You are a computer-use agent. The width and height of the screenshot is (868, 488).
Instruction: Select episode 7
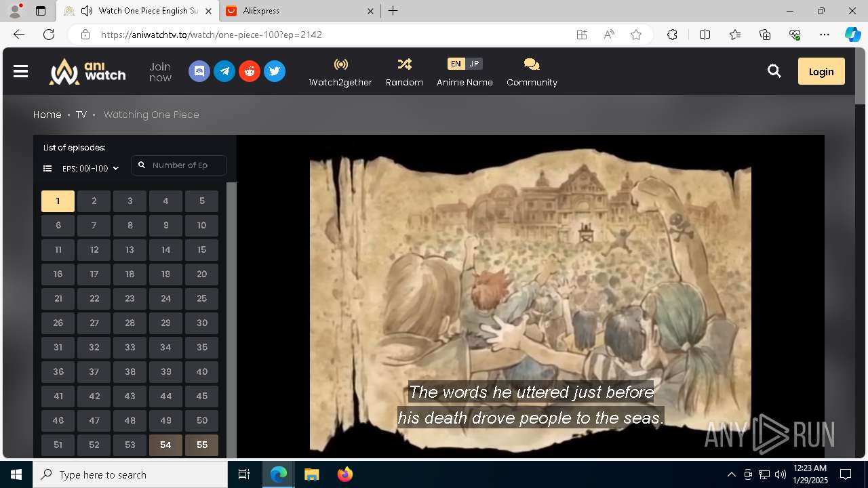pyautogui.click(x=94, y=225)
